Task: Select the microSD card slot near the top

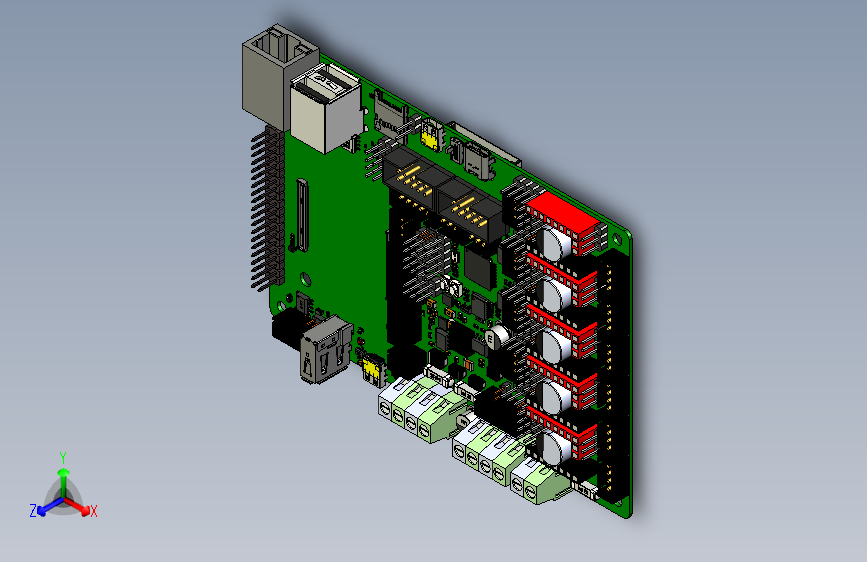Action: click(x=388, y=115)
